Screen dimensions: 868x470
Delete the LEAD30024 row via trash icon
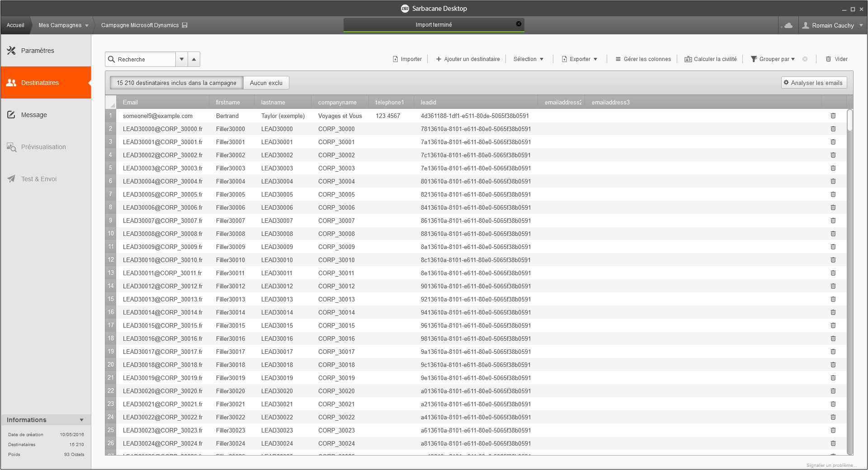833,443
